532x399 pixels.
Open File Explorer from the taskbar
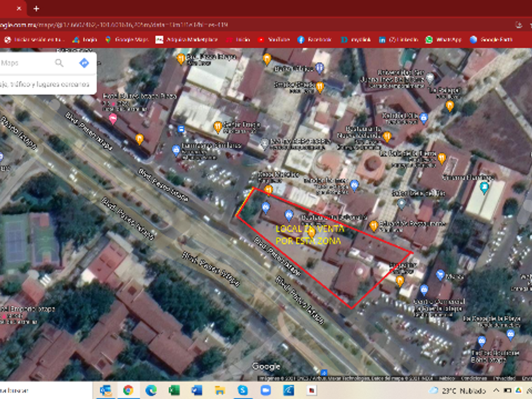[220, 390]
